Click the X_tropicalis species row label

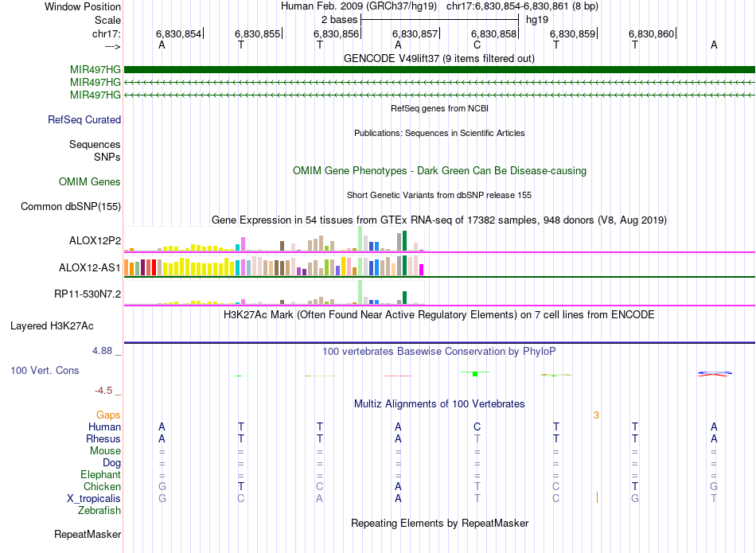click(94, 499)
